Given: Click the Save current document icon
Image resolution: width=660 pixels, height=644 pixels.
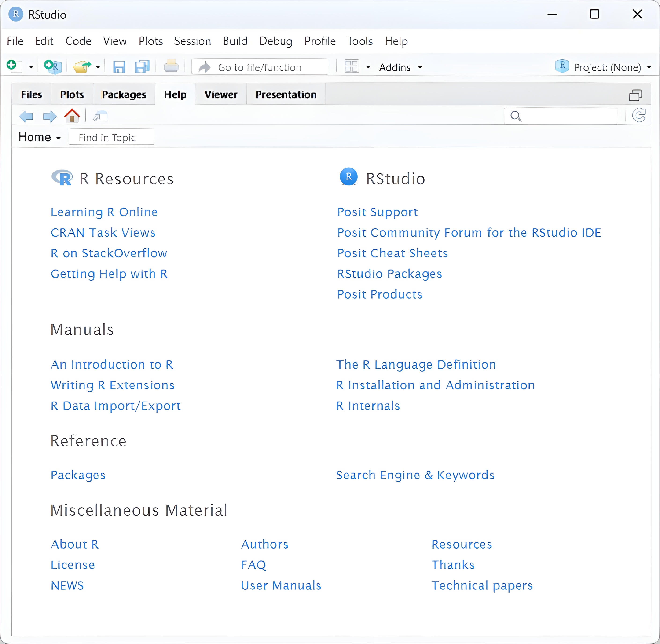Looking at the screenshot, I should [119, 67].
